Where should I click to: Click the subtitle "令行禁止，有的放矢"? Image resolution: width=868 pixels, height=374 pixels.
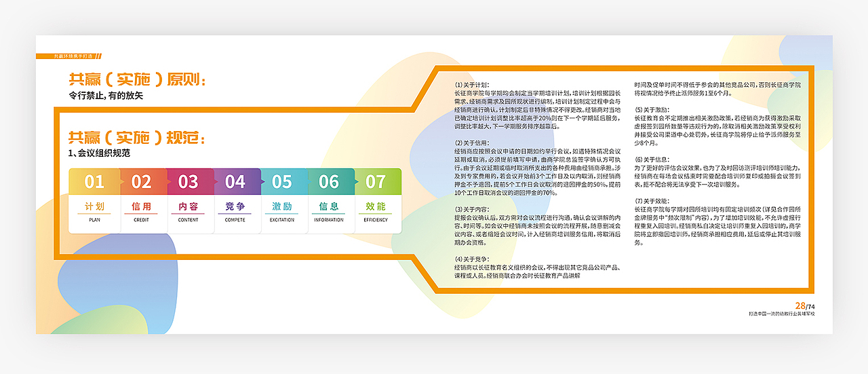coord(106,96)
